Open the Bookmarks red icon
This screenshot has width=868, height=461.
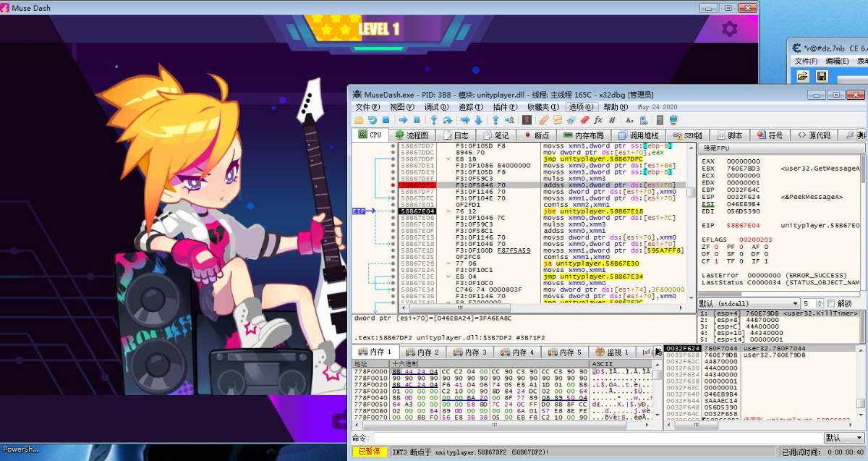point(584,119)
